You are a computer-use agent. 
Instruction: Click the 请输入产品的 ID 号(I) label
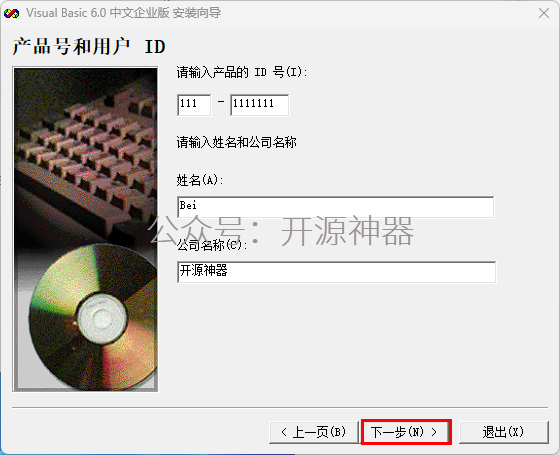pos(242,72)
